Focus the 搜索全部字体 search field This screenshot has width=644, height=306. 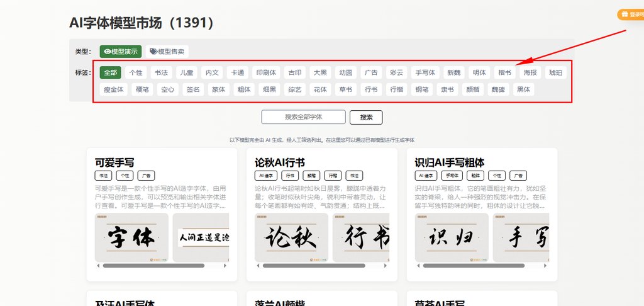tap(304, 117)
